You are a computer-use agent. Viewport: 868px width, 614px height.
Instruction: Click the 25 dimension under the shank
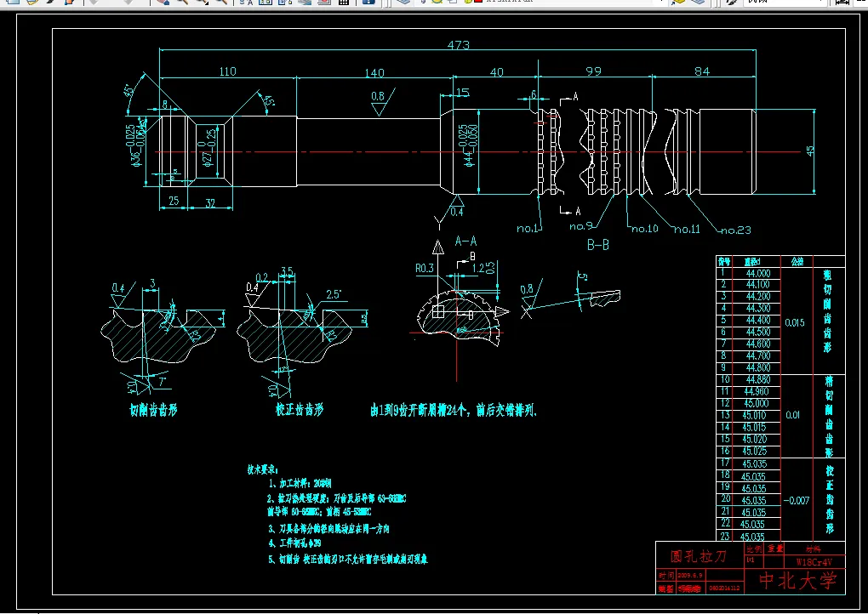[174, 201]
